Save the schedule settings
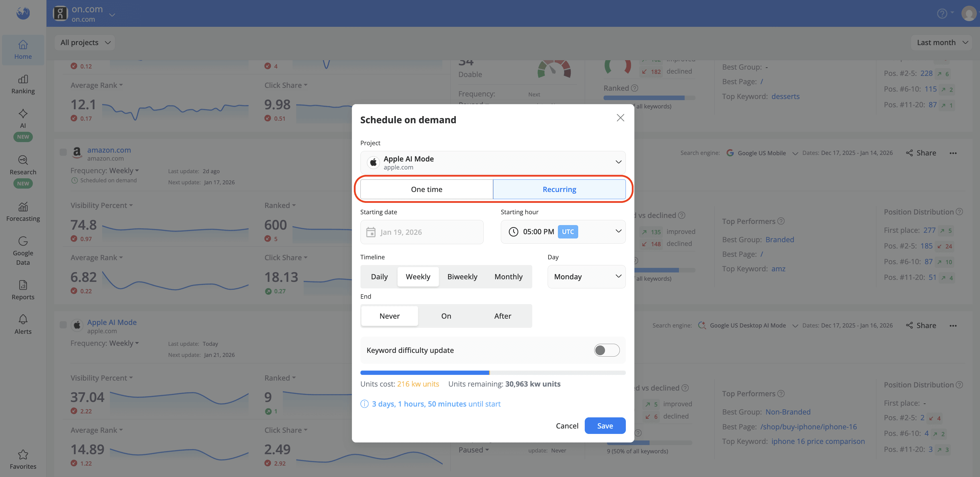 coord(605,426)
